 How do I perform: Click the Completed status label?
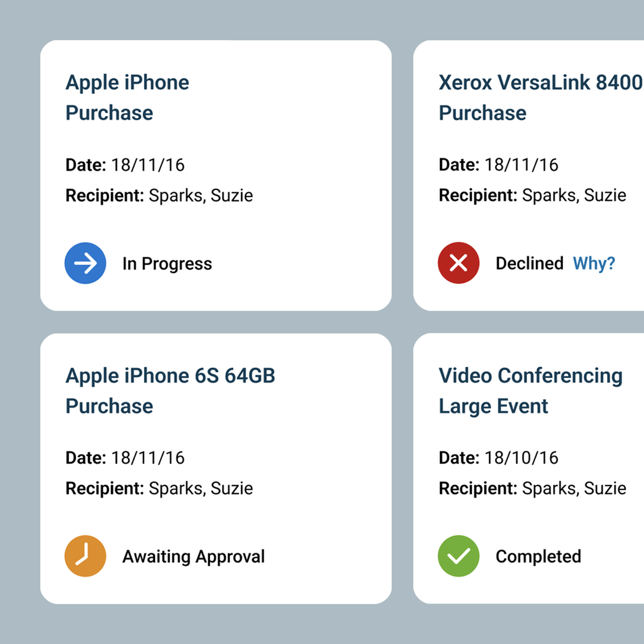pos(538,557)
